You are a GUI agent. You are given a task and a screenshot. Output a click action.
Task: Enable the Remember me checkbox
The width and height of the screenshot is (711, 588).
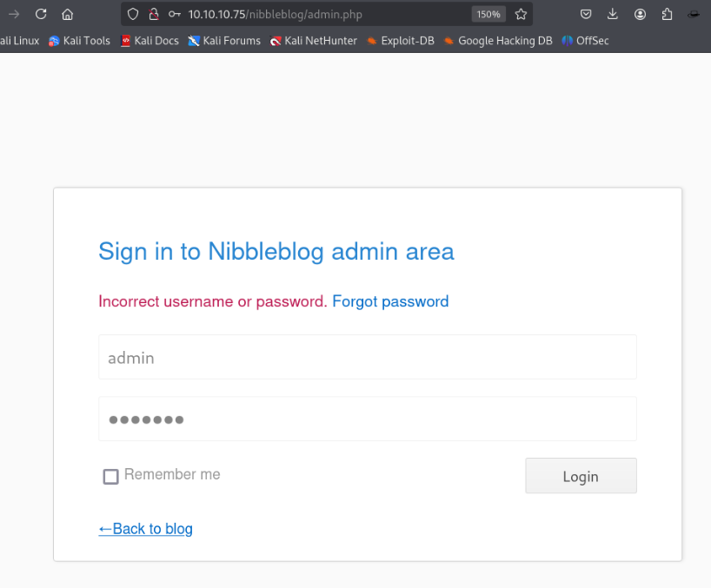pos(110,476)
